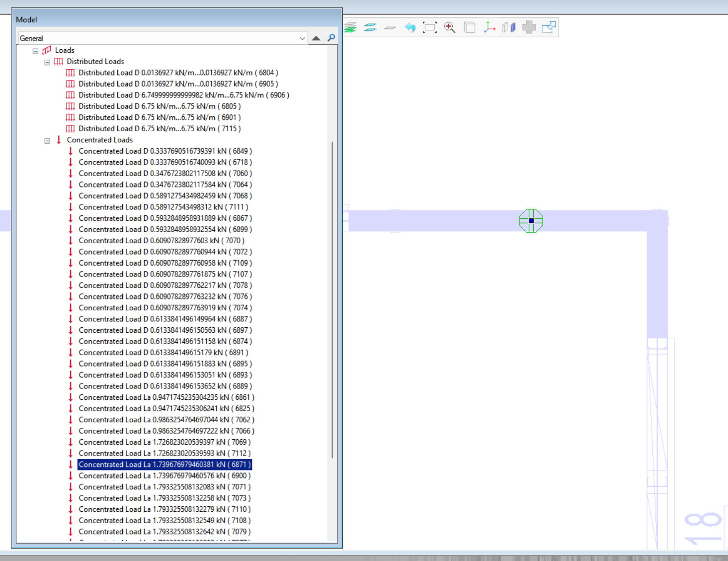Screen dimensions: 728x561
Task: Click the green stacked layers icon
Action: tap(350, 28)
